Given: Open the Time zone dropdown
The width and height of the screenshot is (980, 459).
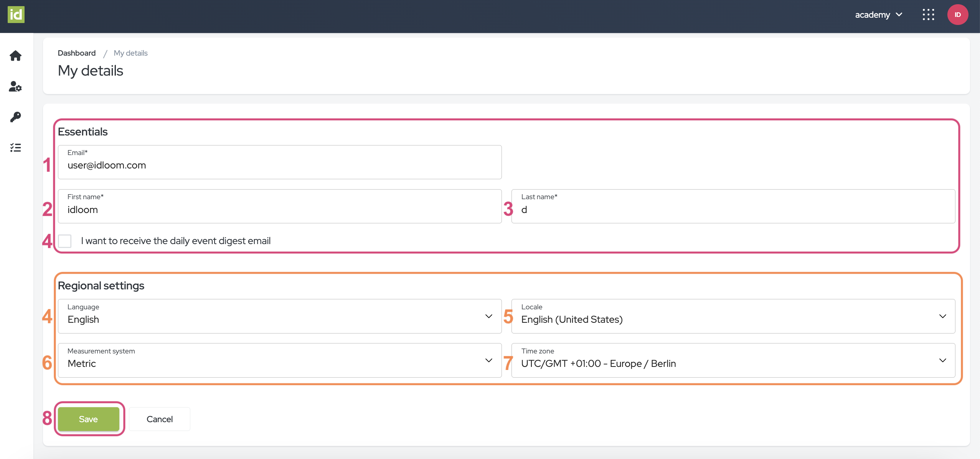Looking at the screenshot, I should click(733, 360).
